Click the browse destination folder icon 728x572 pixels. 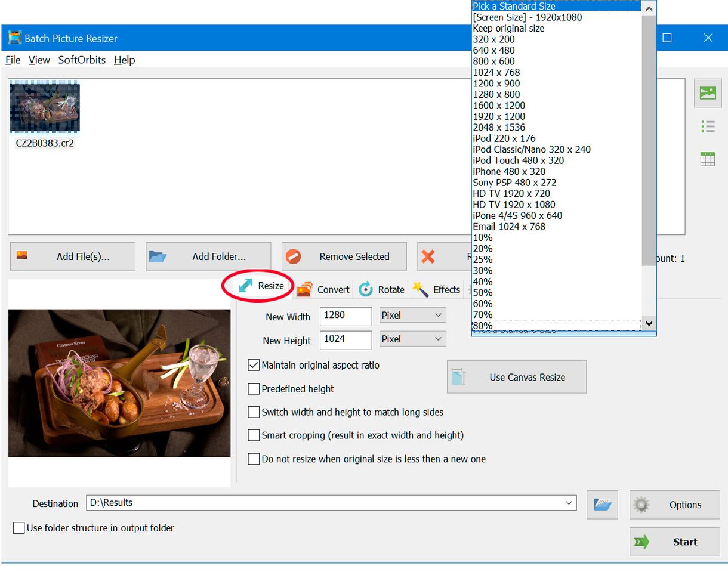pos(602,505)
